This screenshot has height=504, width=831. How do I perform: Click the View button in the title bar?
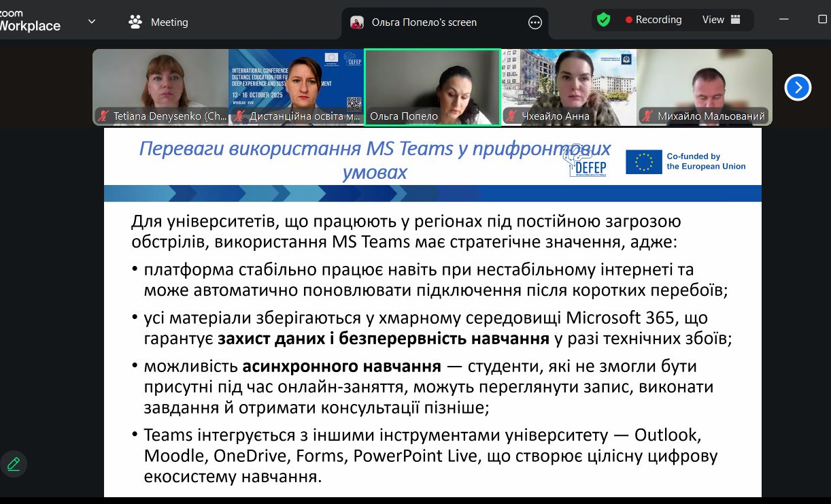pos(715,19)
